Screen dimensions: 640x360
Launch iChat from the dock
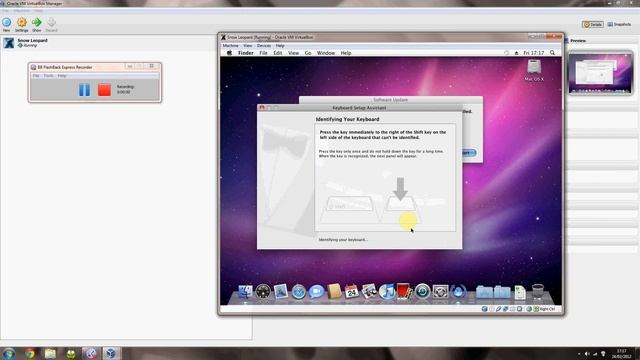316,292
